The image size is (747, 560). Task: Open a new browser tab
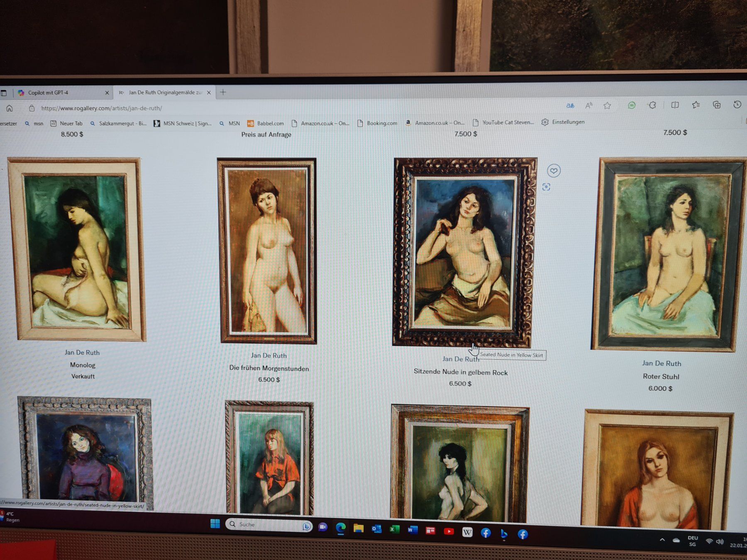223,92
